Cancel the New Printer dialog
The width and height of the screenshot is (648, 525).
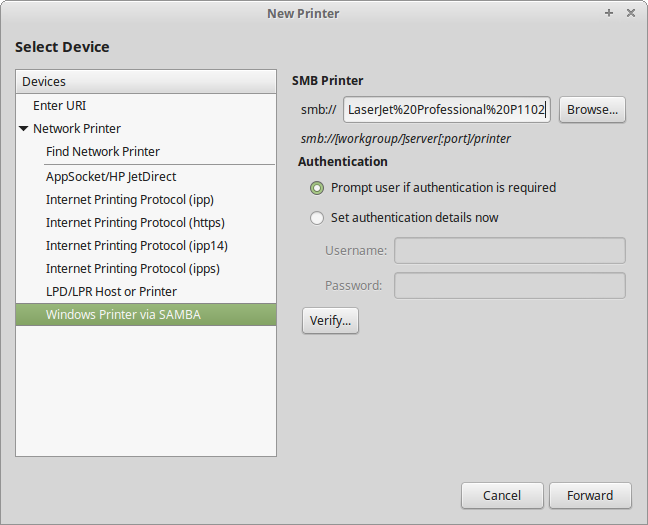pyautogui.click(x=502, y=495)
